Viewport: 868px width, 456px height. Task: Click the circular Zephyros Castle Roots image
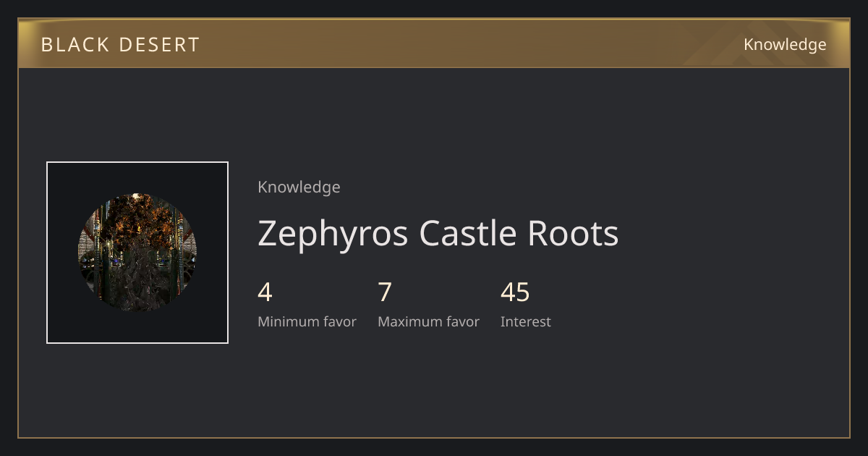coord(137,253)
